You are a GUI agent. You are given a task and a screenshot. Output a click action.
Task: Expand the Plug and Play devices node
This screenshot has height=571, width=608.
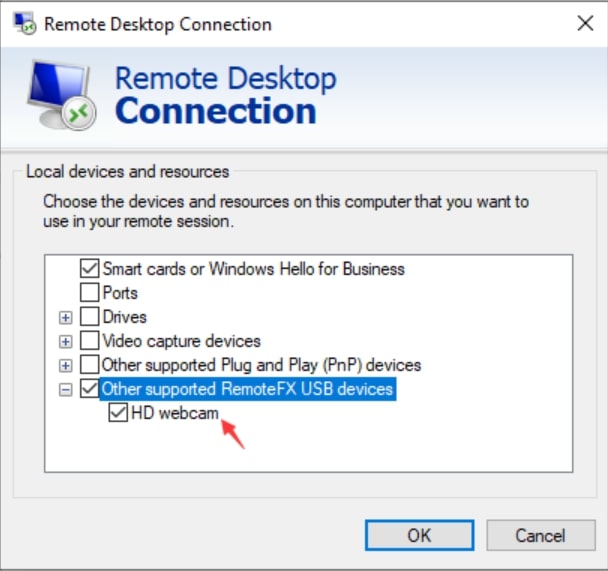66,365
